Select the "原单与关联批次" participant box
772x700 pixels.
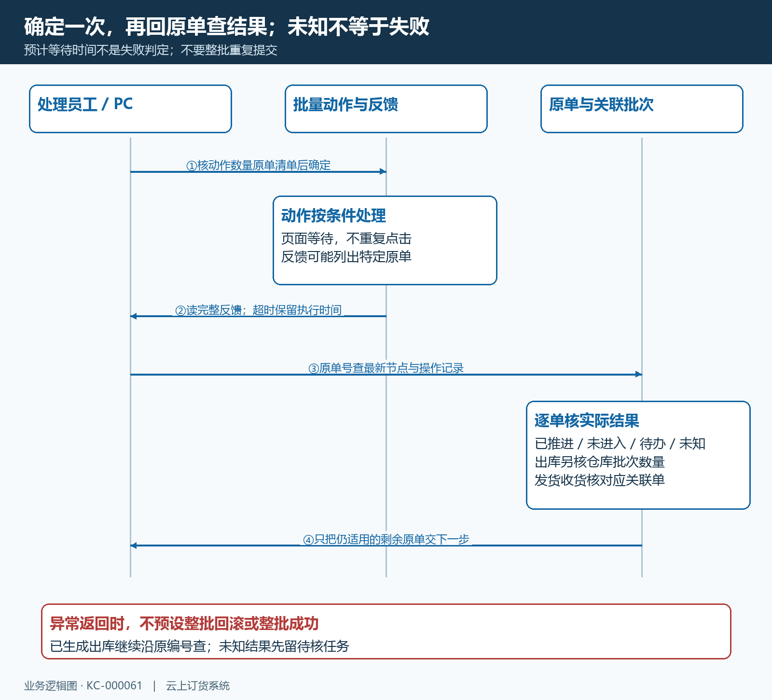pos(642,109)
